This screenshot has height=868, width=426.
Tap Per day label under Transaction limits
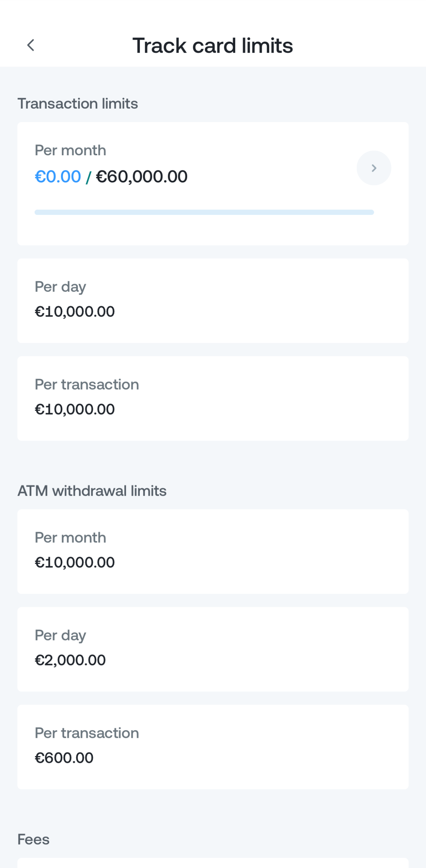pyautogui.click(x=60, y=287)
